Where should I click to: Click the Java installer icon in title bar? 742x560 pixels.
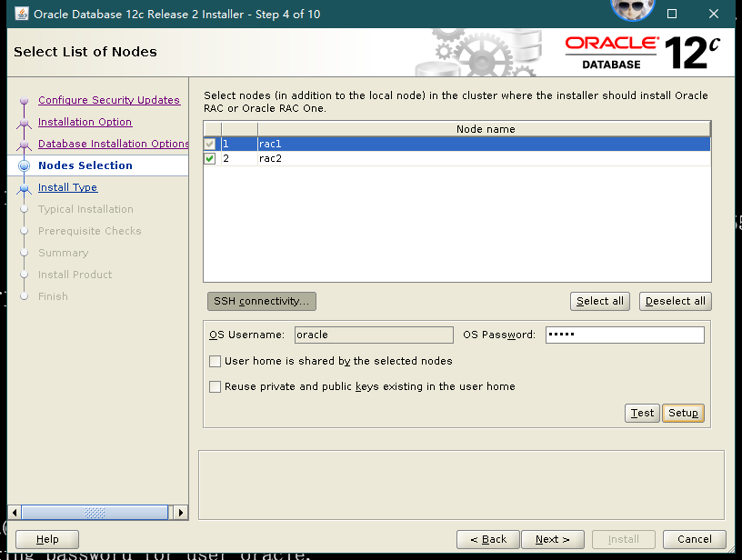point(21,14)
